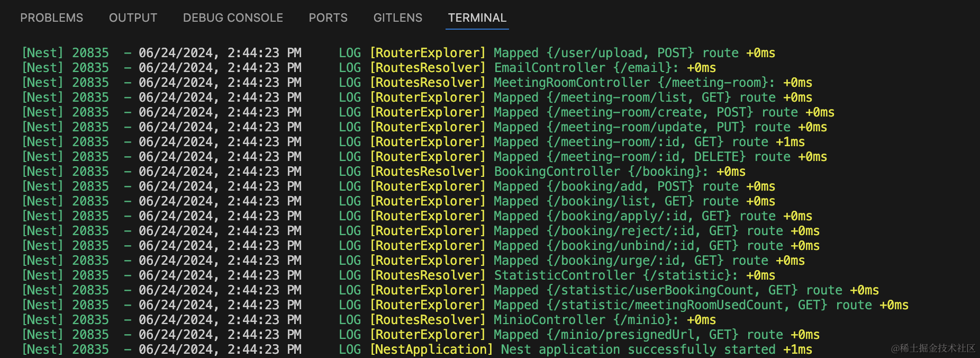Click the TERMINAL tab
The width and height of the screenshot is (980, 358).
pyautogui.click(x=477, y=18)
